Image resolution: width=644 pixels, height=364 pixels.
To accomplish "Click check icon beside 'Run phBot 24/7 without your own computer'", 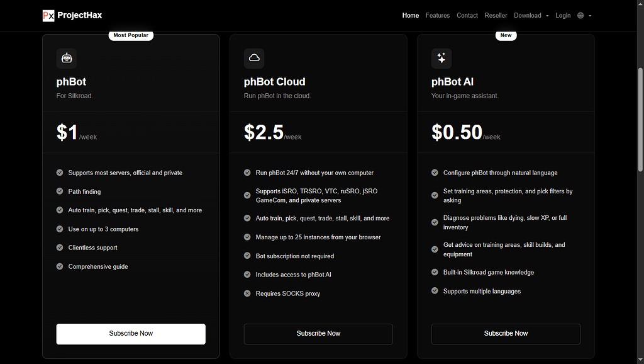I will point(247,173).
